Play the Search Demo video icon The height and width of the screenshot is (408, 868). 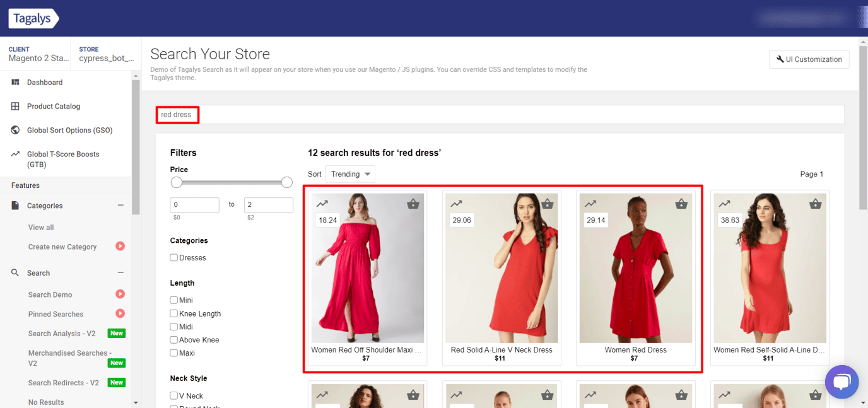(x=120, y=294)
